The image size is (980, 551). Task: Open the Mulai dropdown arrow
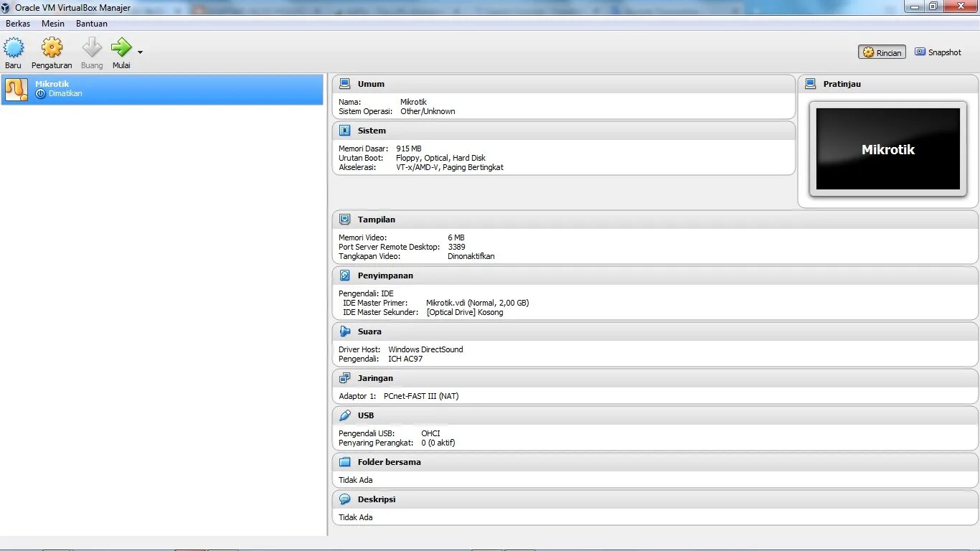[140, 52]
